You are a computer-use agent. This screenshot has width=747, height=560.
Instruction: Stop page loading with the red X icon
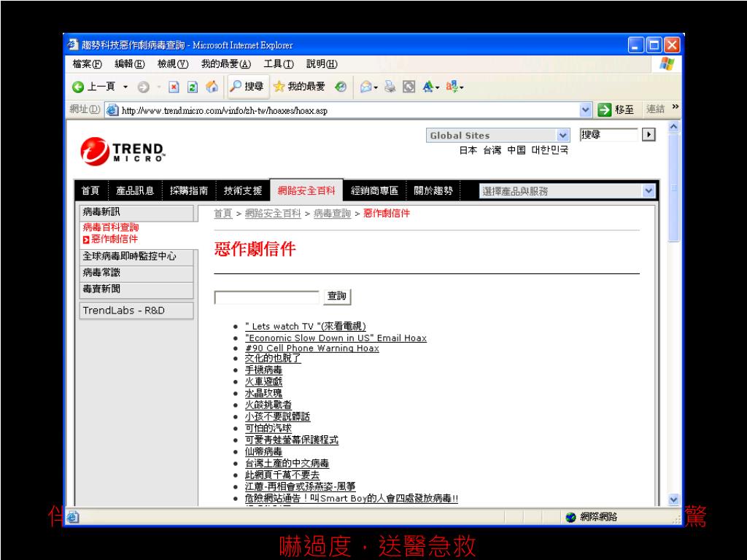pyautogui.click(x=174, y=87)
